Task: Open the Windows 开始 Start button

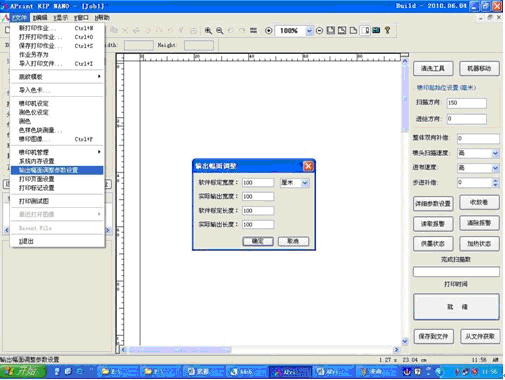Action: coord(22,371)
